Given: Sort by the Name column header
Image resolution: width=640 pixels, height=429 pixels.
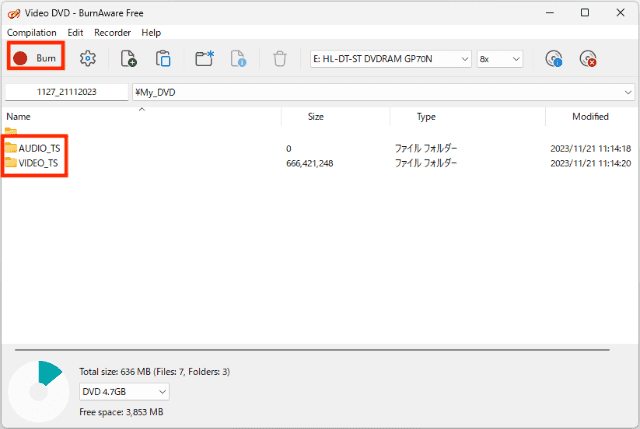Looking at the screenshot, I should tap(142, 117).
